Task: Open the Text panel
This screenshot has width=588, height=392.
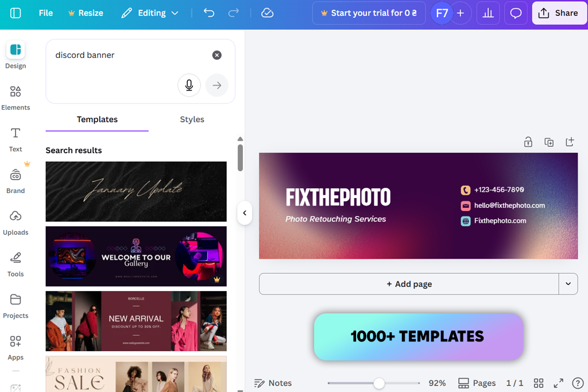Action: click(16, 139)
